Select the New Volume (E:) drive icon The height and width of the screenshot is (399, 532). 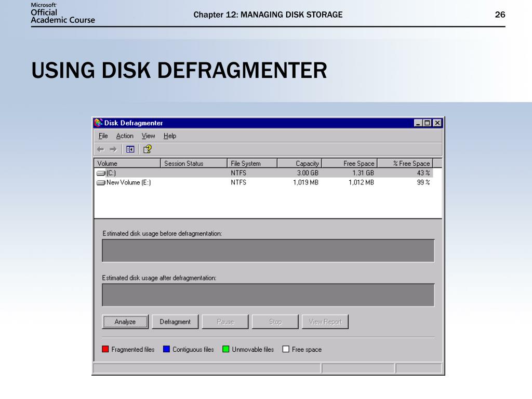click(x=101, y=182)
